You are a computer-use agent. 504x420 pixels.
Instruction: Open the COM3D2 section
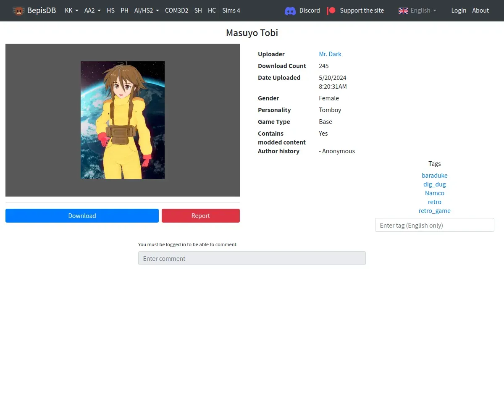click(176, 10)
